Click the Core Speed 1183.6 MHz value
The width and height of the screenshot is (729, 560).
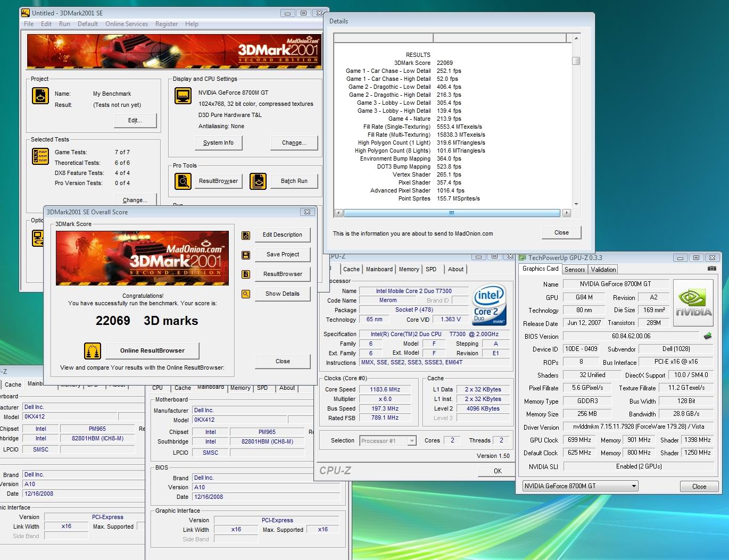[385, 389]
